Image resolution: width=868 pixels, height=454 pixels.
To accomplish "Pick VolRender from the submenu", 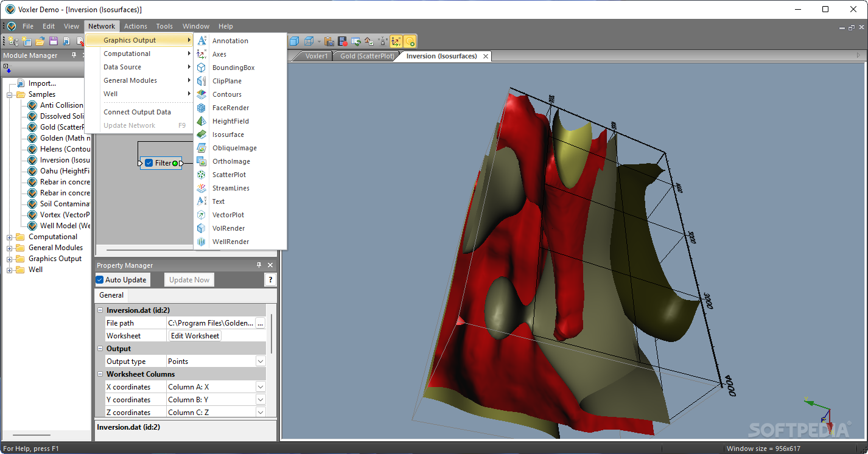I will pyautogui.click(x=240, y=228).
